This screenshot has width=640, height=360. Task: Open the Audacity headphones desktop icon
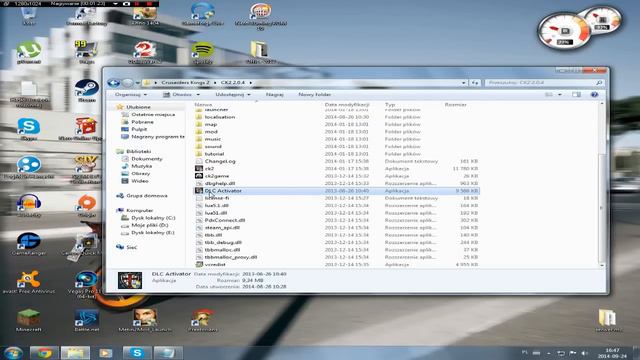pyautogui.click(x=29, y=204)
